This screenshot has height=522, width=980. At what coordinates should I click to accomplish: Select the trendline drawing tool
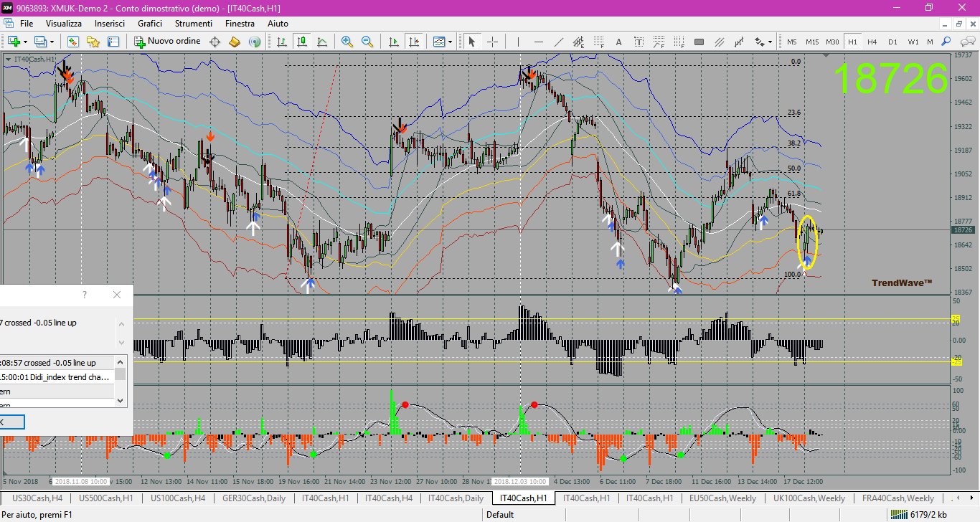pos(558,42)
